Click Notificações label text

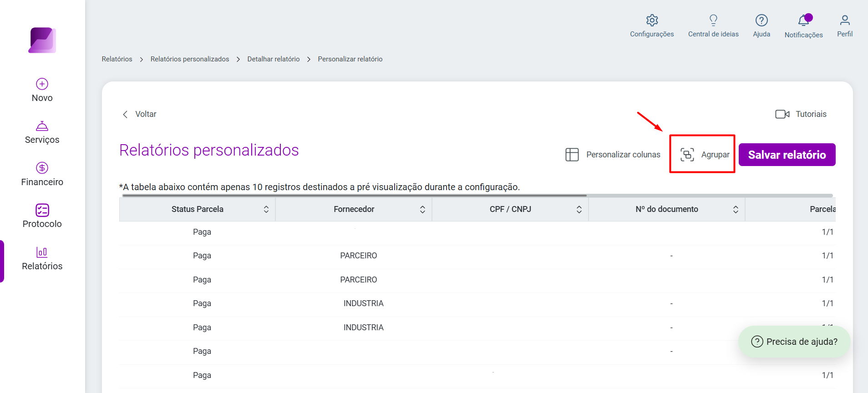(x=804, y=35)
